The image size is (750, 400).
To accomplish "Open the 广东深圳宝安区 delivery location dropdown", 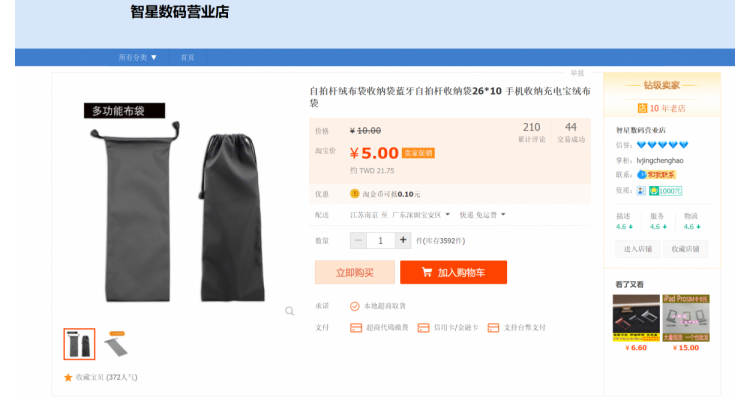I will (x=419, y=214).
